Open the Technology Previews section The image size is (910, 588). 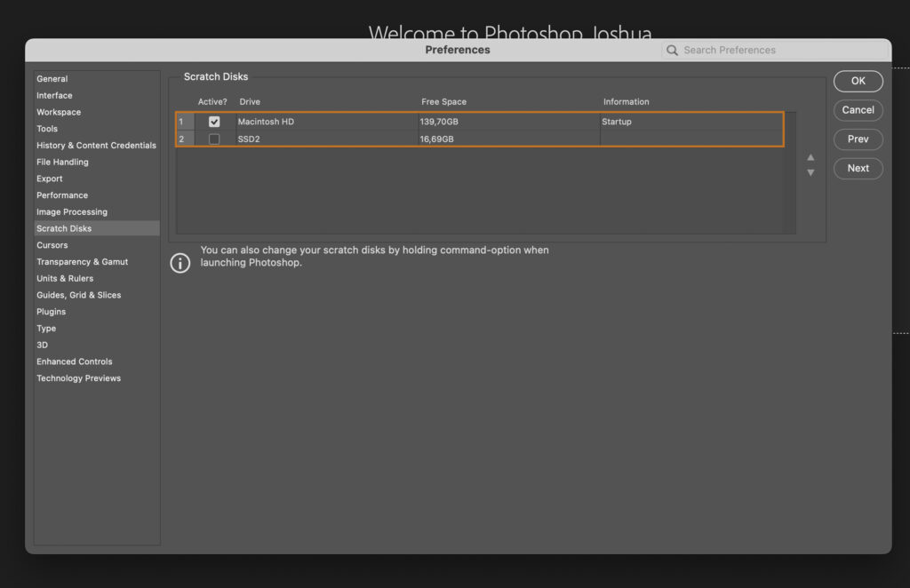click(78, 377)
